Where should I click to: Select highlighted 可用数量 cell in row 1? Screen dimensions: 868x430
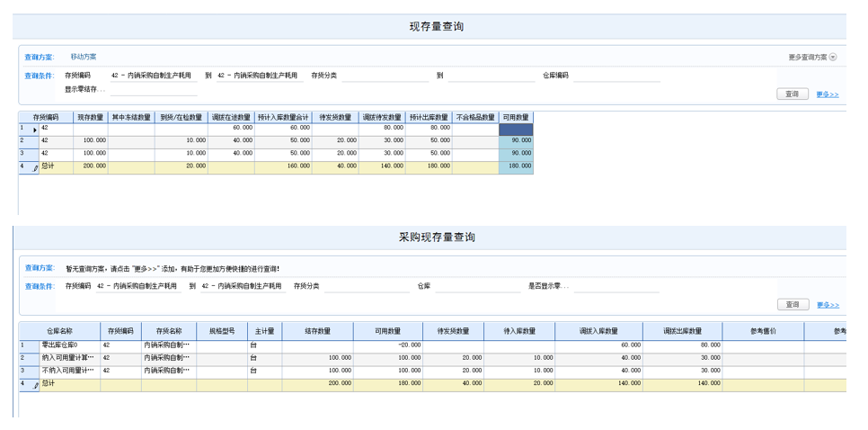point(516,130)
